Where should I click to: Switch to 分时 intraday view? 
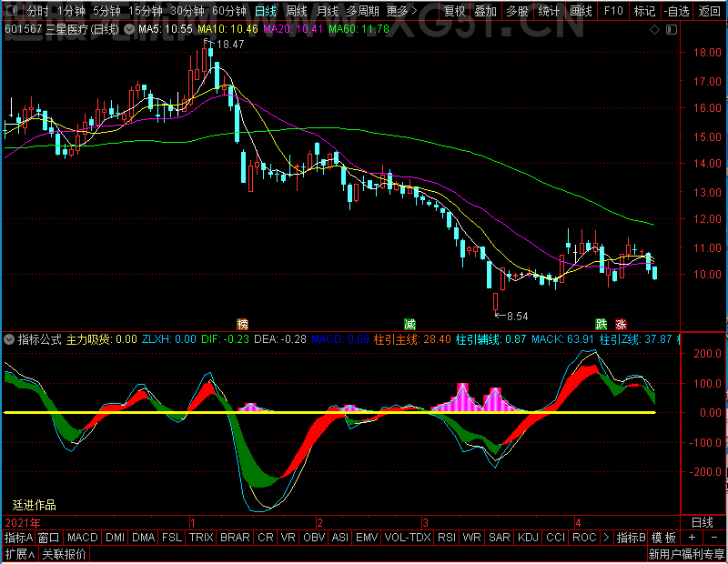coord(37,11)
